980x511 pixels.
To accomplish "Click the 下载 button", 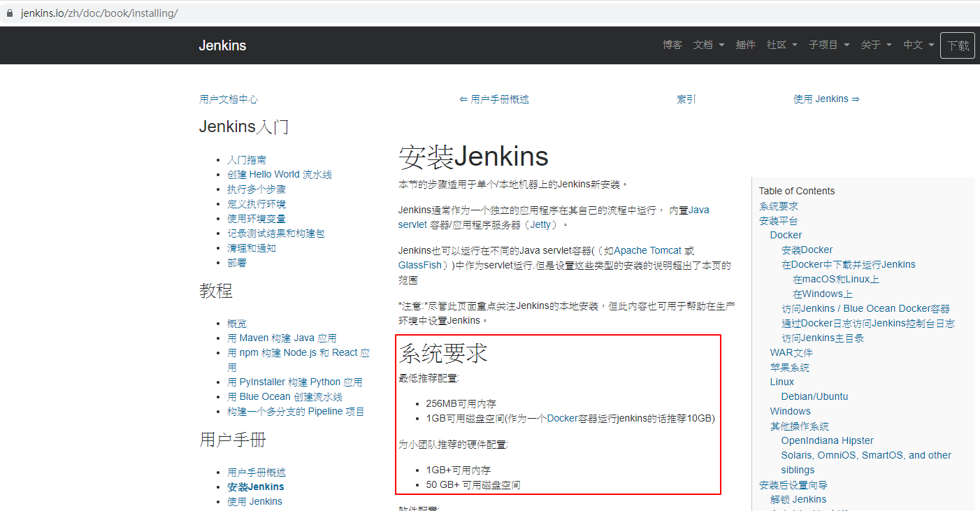I will [958, 45].
